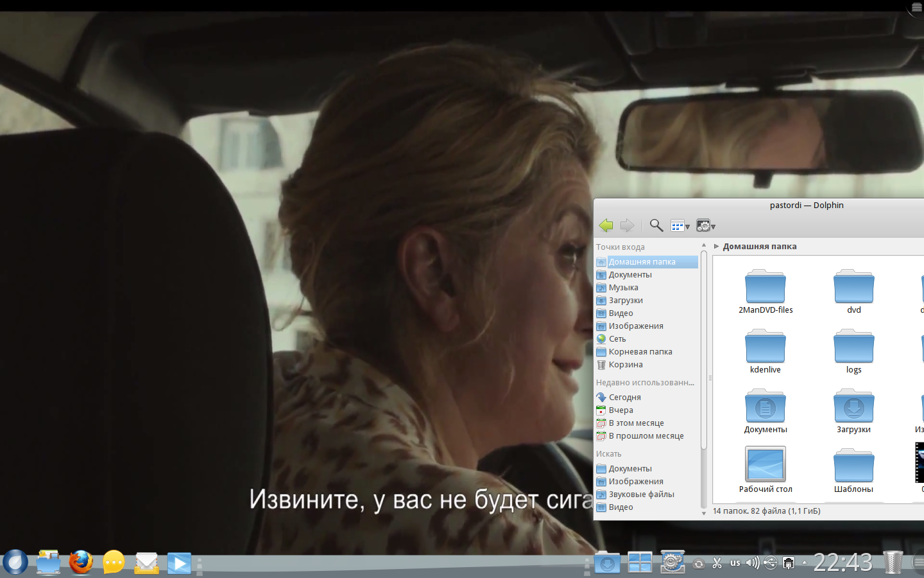The image size is (924, 578).
Task: Open the view mode dropdown in Dolphin toolbar
Action: [680, 226]
